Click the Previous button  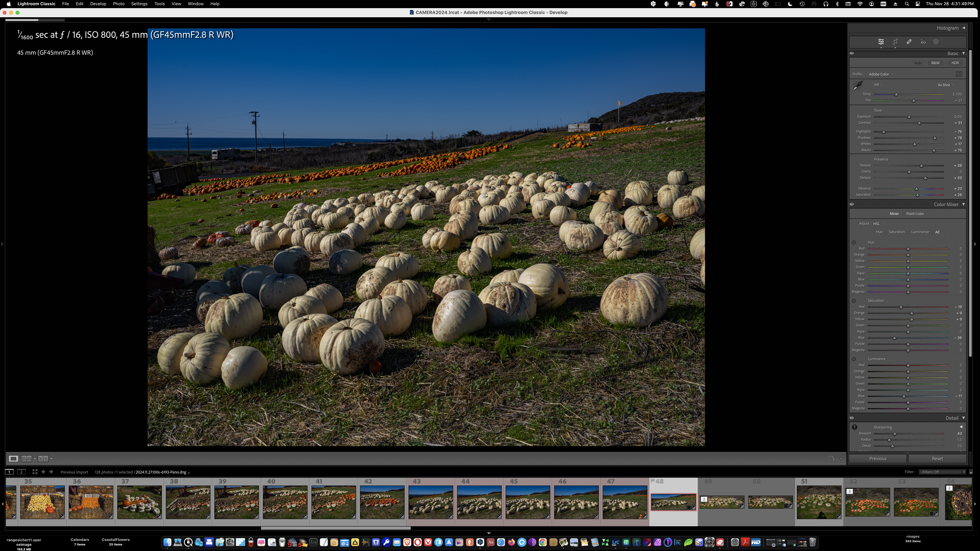[x=878, y=459]
